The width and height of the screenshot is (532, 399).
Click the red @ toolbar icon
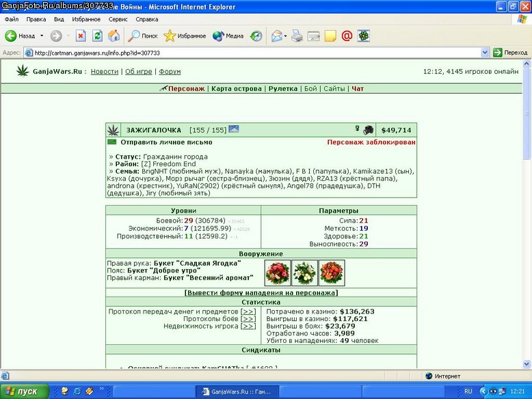pyautogui.click(x=347, y=36)
